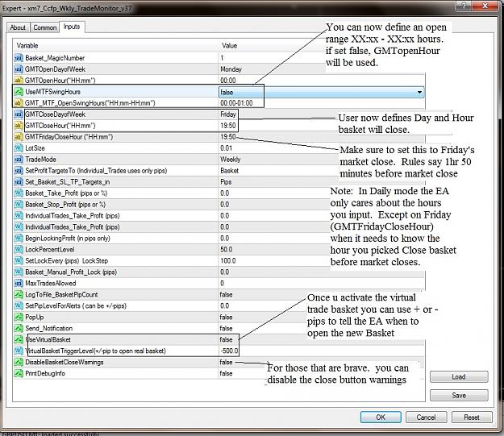Select the 50.0 LockPercentLevel value

227,249
